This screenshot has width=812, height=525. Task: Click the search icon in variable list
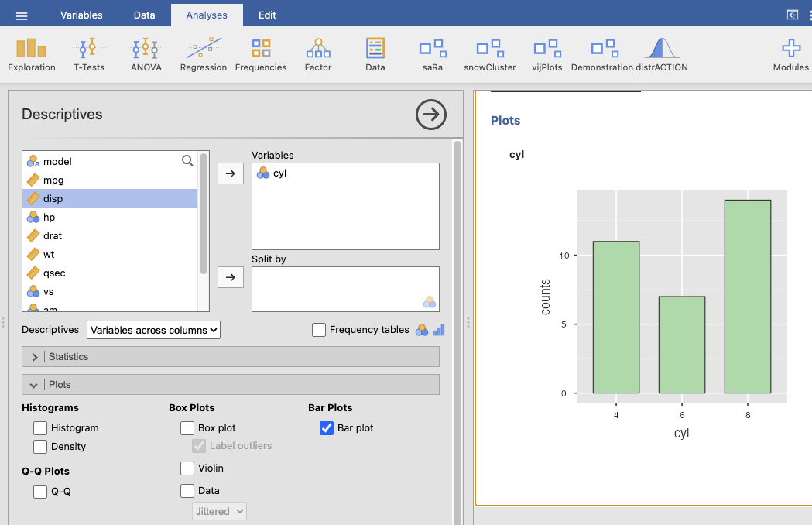(187, 161)
